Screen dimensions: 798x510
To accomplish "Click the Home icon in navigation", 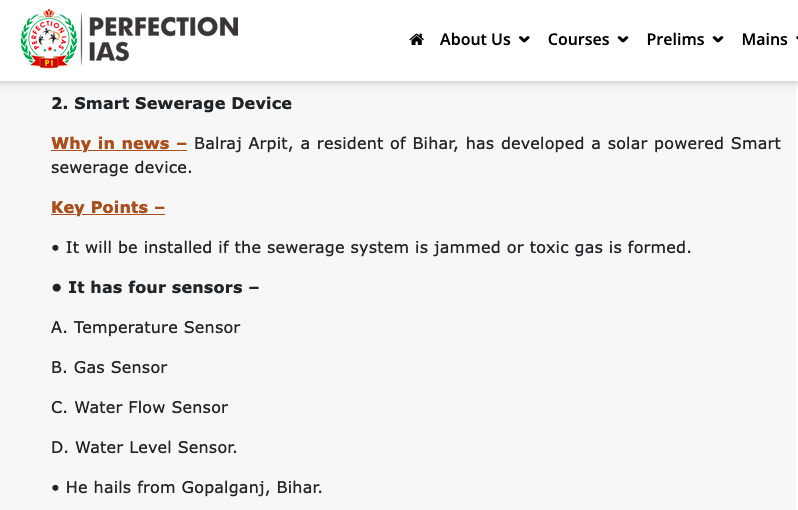I will [416, 39].
